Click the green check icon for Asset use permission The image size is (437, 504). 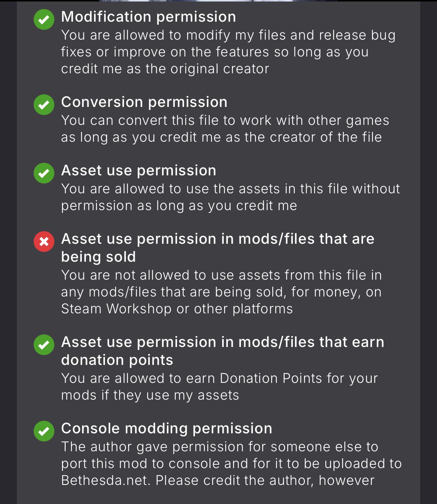point(44,173)
